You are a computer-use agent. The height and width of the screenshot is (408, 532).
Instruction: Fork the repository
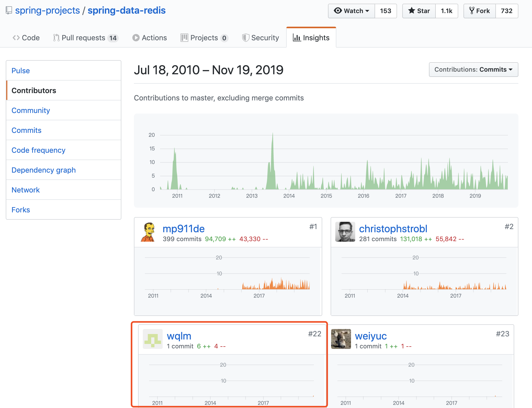480,11
